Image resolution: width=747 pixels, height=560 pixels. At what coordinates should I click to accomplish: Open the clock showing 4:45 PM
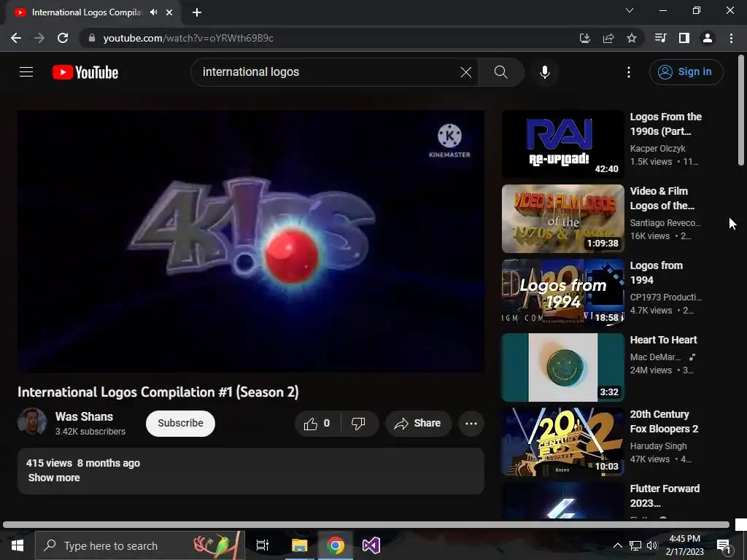(684, 545)
